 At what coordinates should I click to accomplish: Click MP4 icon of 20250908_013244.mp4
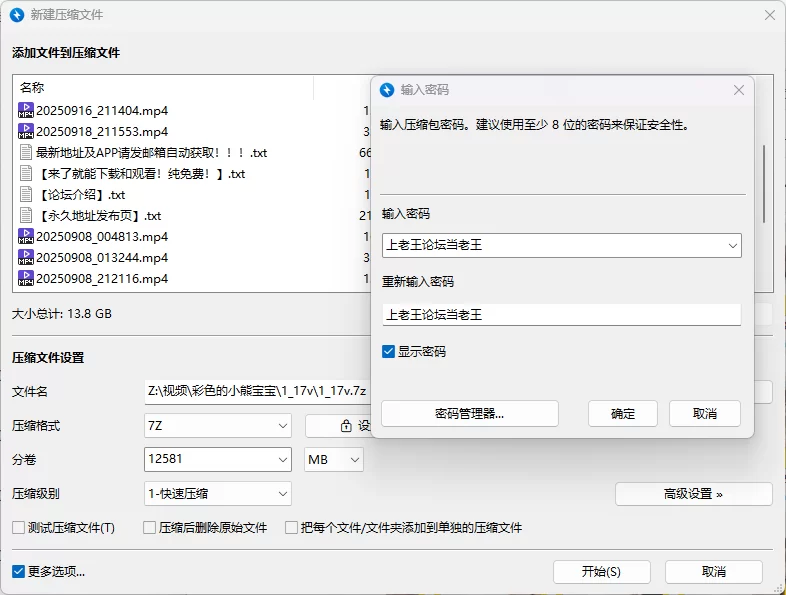point(26,257)
